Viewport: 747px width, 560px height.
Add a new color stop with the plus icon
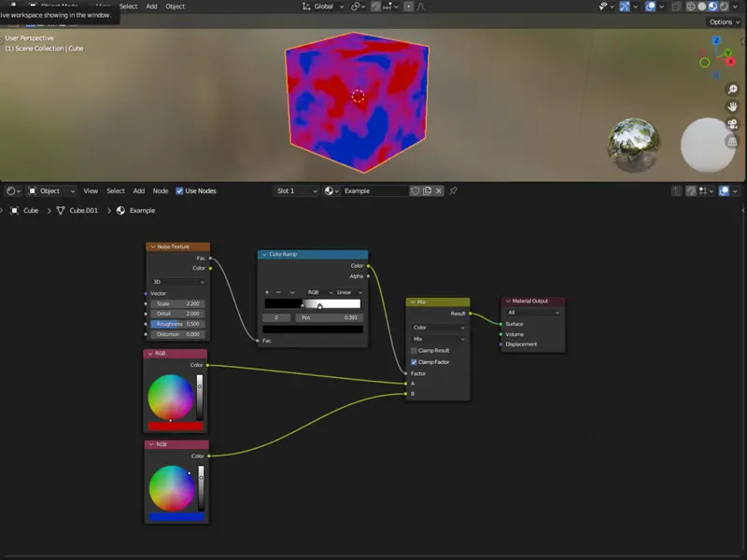(266, 292)
